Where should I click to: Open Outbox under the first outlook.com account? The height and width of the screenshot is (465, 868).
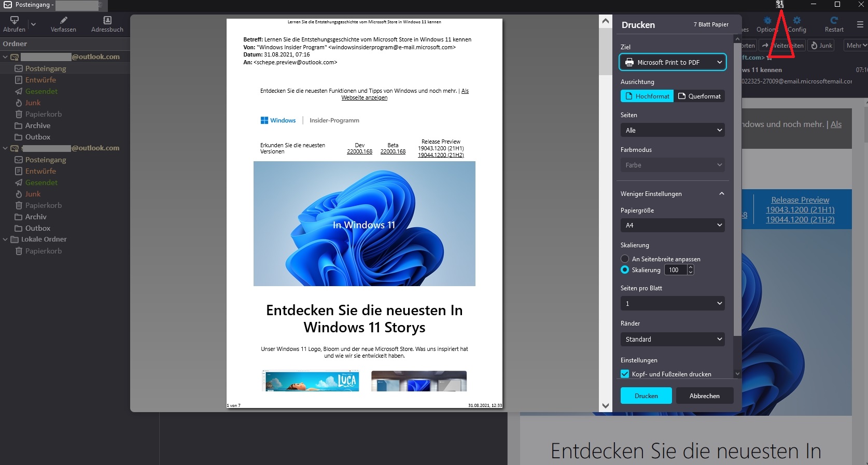[38, 137]
